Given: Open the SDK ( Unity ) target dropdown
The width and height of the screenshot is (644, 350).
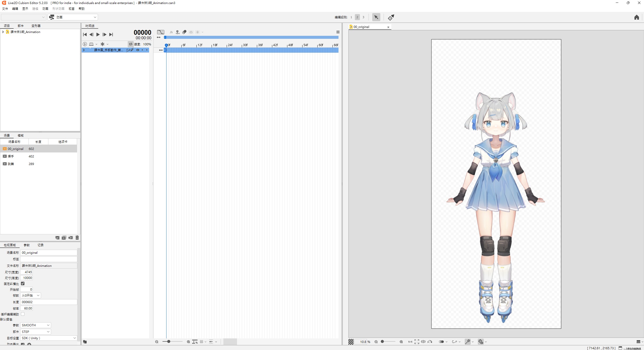Looking at the screenshot, I should tap(49, 338).
